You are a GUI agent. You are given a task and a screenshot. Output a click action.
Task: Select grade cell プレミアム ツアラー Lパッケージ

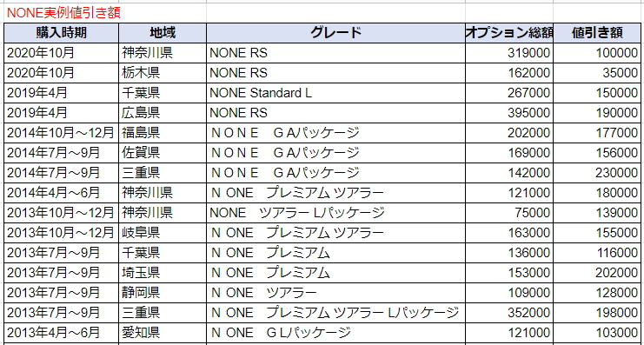point(336,313)
